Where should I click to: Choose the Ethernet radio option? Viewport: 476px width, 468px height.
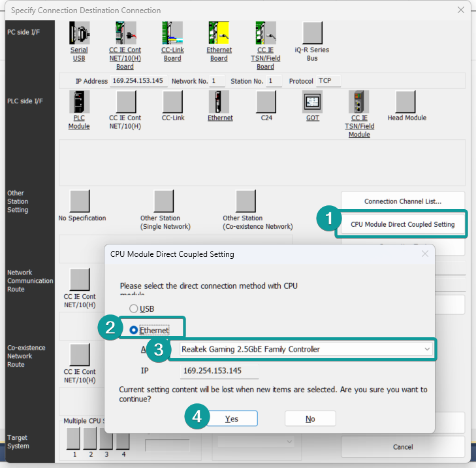click(134, 330)
